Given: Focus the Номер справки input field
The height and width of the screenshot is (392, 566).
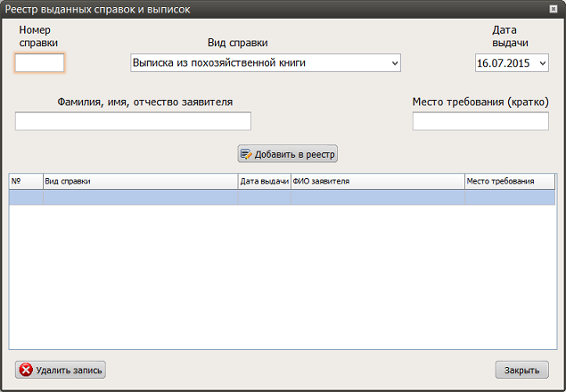Looking at the screenshot, I should click(x=40, y=62).
